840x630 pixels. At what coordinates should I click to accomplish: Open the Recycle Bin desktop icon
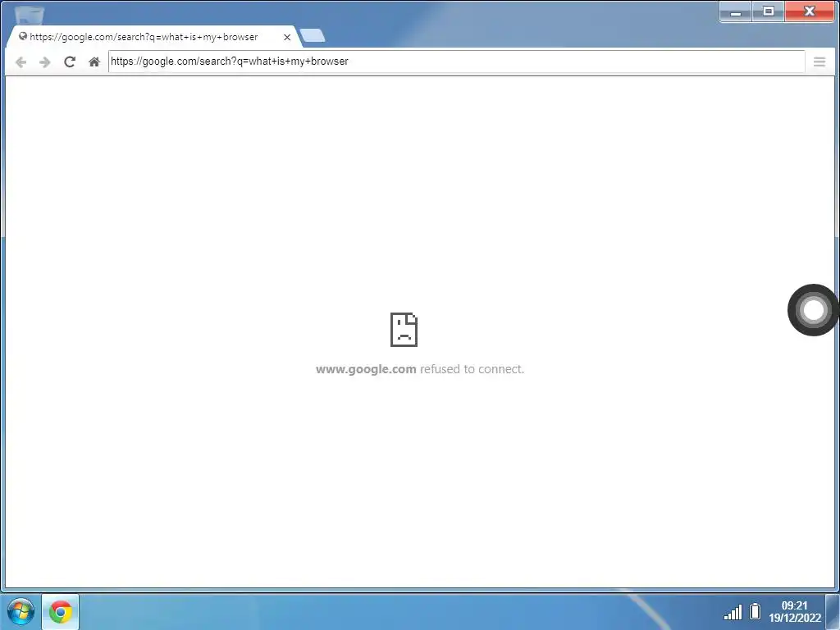pos(29,15)
